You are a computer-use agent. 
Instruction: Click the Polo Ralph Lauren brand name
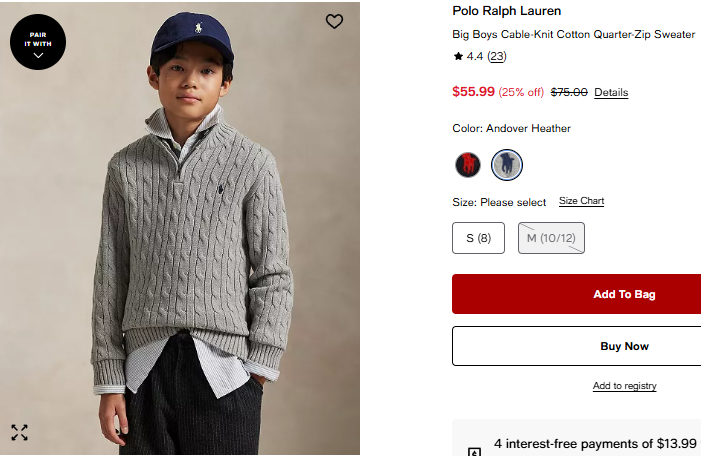pos(507,11)
